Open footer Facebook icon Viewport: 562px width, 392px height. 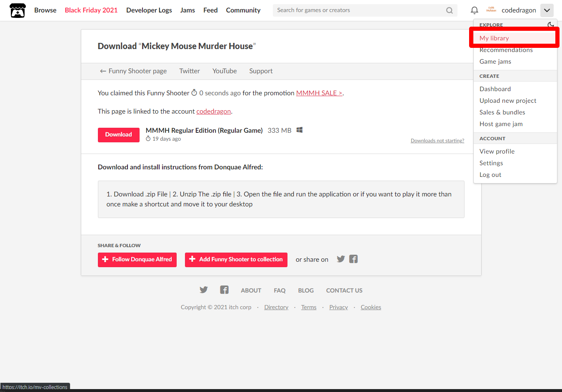(x=224, y=290)
